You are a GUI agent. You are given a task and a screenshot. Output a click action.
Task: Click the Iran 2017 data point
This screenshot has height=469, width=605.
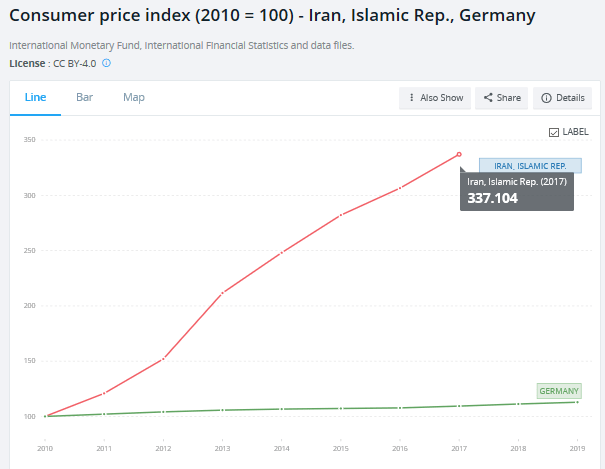tap(459, 154)
